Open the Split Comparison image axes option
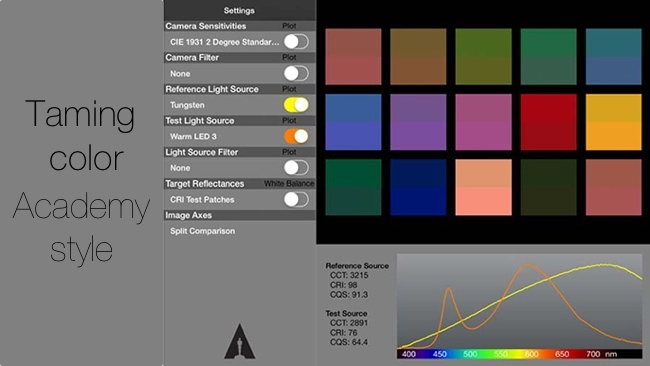 [x=202, y=231]
